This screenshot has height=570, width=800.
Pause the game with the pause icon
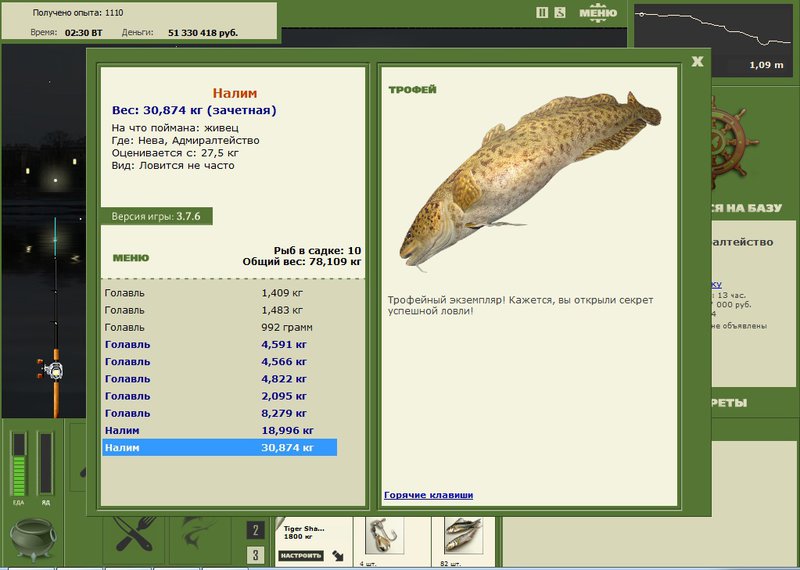542,12
